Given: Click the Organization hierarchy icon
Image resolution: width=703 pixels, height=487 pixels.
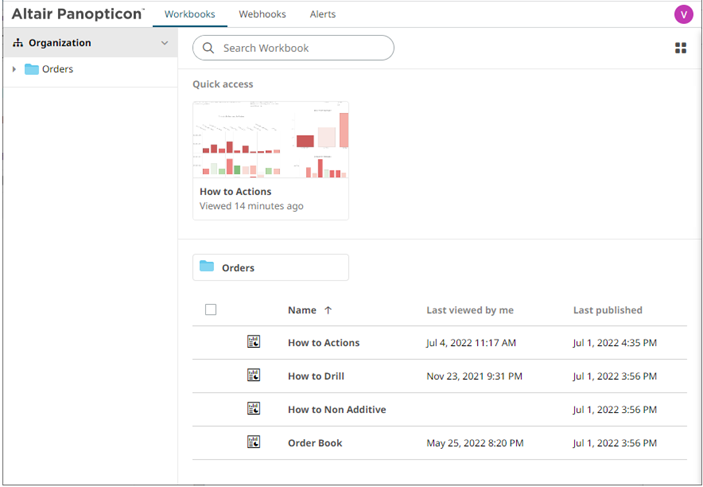Looking at the screenshot, I should (x=18, y=43).
